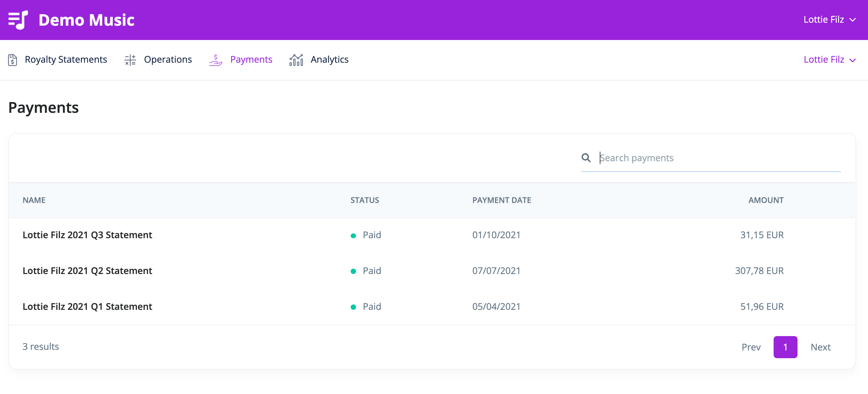The image size is (868, 394).
Task: Click the search magnifier icon
Action: click(x=586, y=158)
